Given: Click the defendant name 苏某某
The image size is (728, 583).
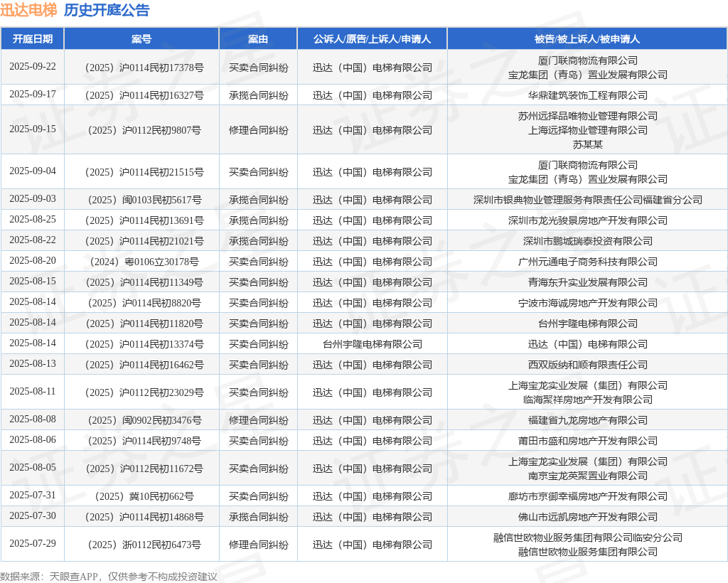Looking at the screenshot, I should [588, 144].
